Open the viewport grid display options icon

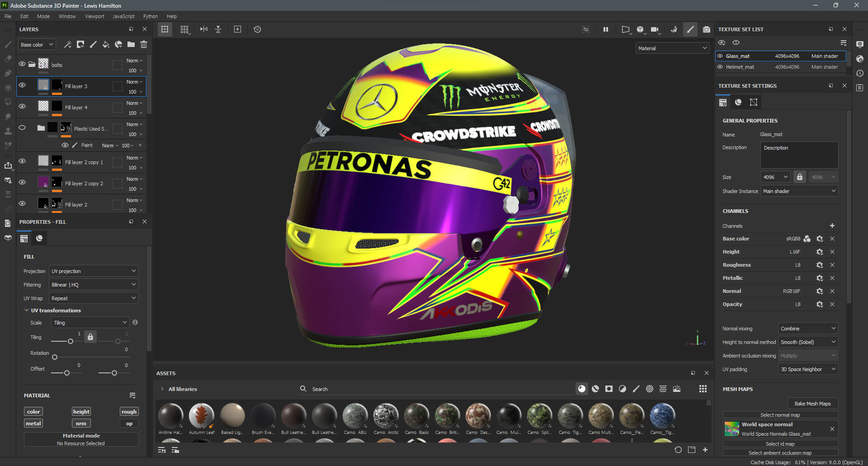[184, 29]
